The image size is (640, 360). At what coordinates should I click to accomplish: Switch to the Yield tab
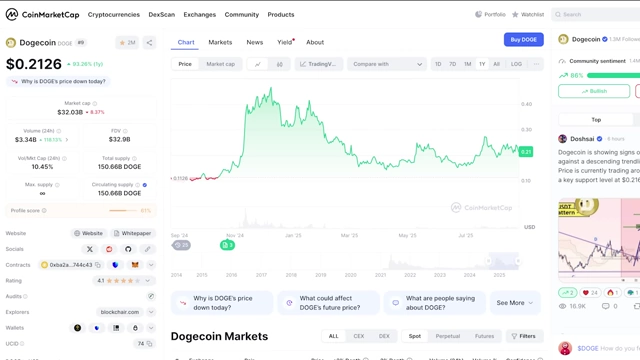285,42
